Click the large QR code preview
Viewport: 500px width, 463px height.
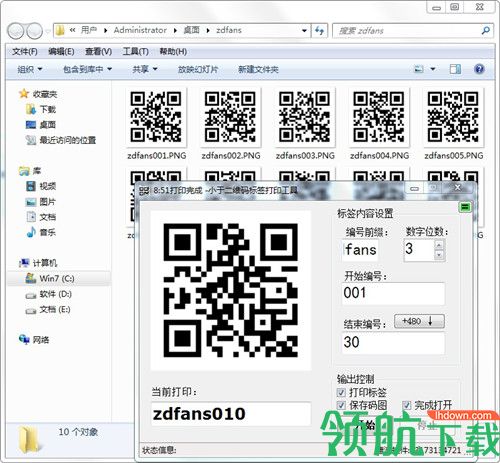pyautogui.click(x=231, y=290)
